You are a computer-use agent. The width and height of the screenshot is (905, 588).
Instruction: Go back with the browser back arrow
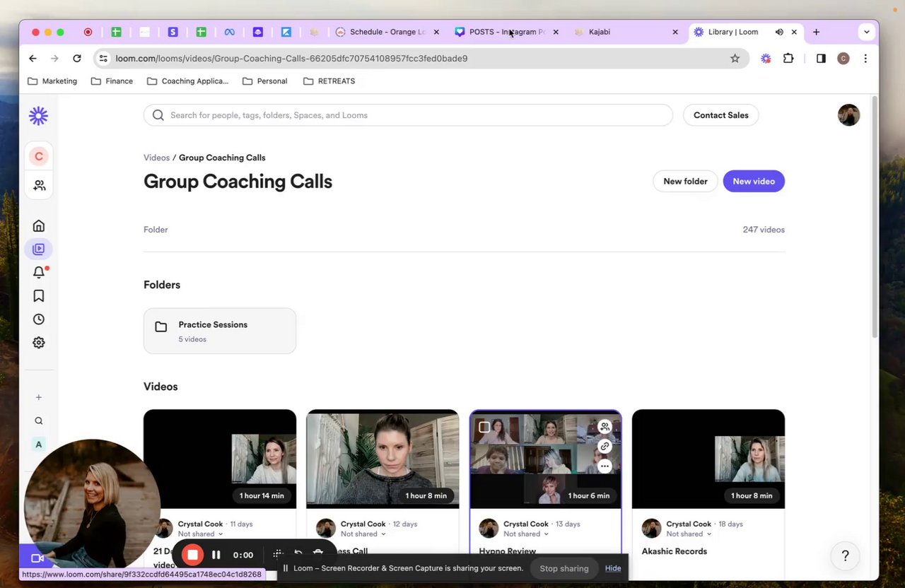pos(33,59)
